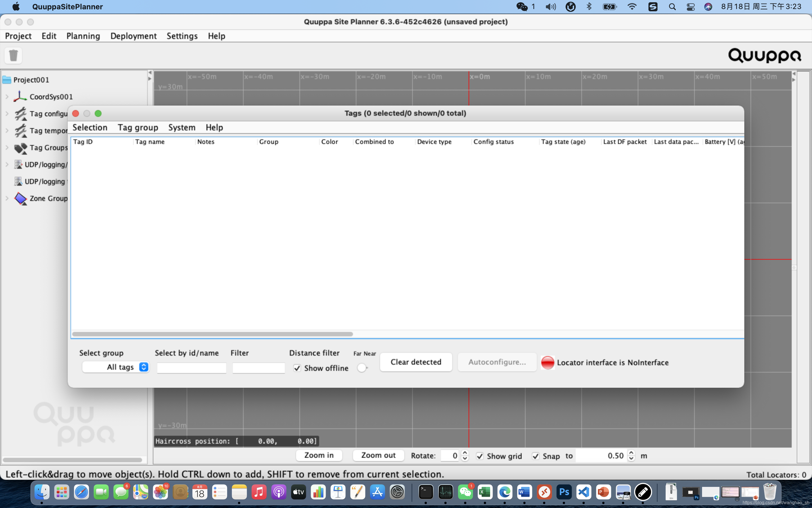Click the Select by id/name input field
The image size is (812, 508).
tap(192, 368)
